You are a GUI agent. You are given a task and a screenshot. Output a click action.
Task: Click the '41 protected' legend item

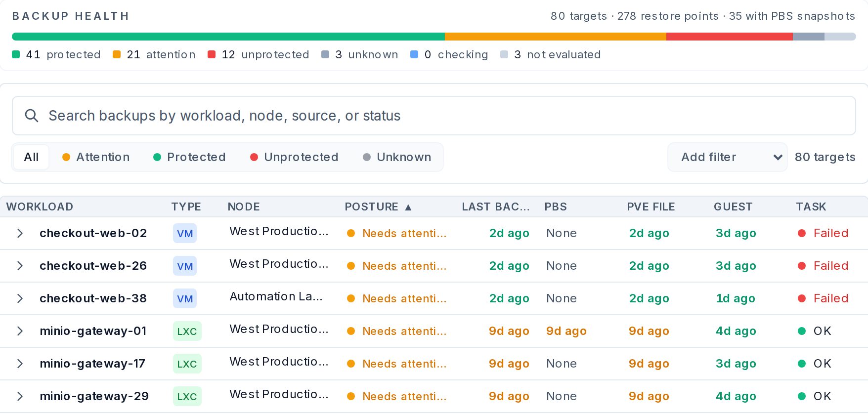tap(56, 54)
